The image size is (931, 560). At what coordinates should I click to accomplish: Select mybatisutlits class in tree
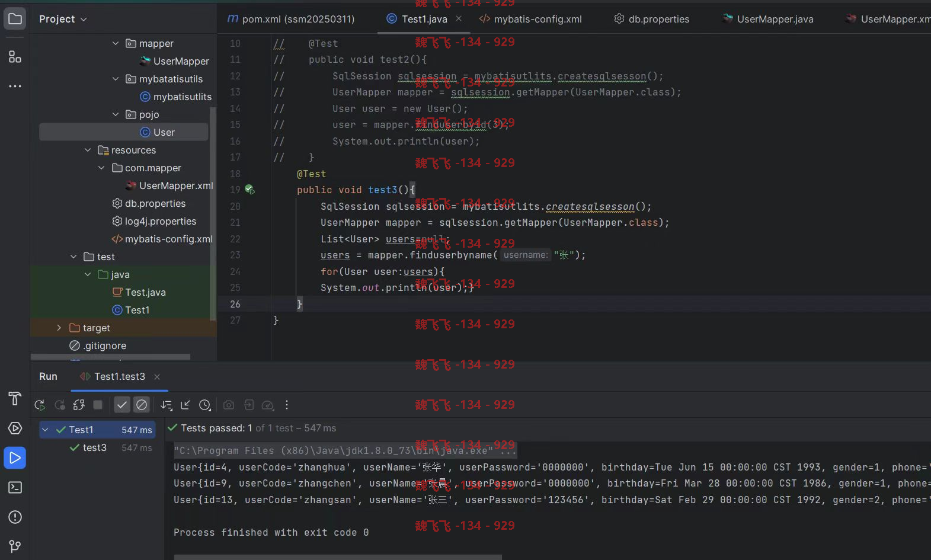coord(175,97)
